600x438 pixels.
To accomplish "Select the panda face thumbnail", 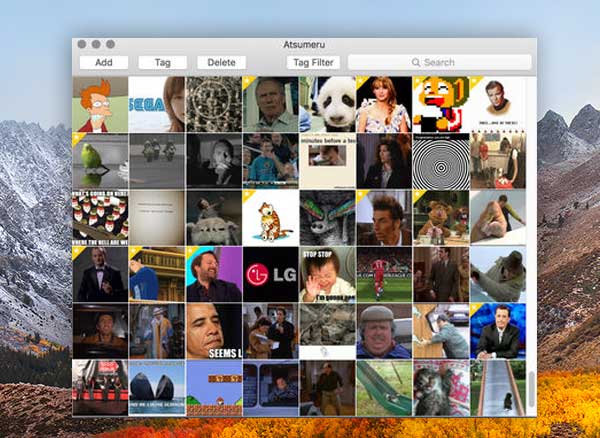I will click(328, 104).
